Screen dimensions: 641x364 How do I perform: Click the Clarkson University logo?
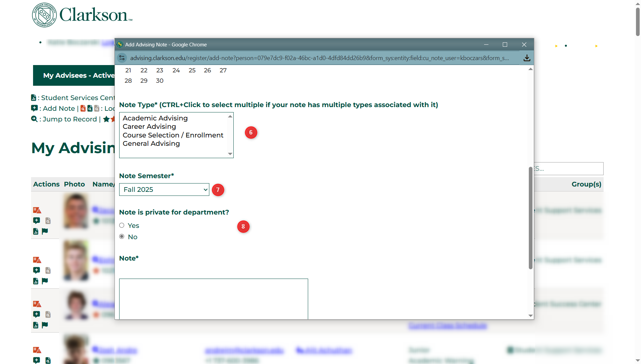(82, 15)
